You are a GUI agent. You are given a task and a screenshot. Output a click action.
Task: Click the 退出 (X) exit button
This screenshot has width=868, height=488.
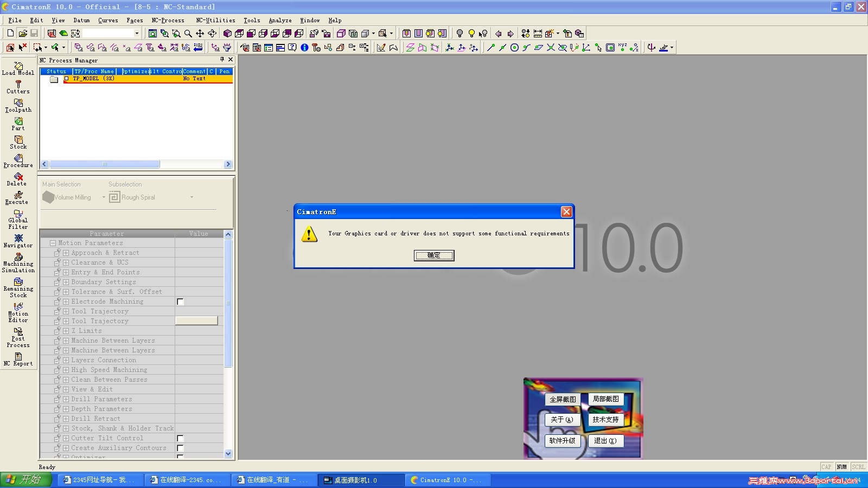605,441
